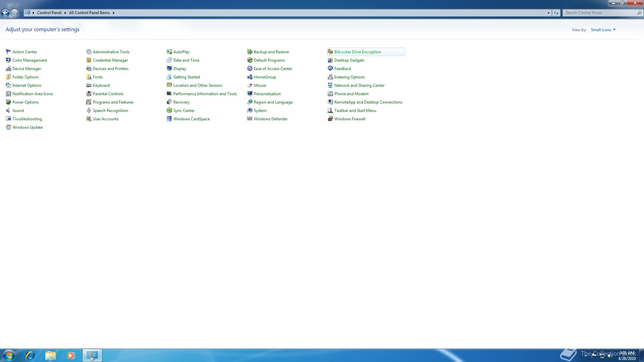Click the Network and Sharing Center icon
644x362 pixels.
click(x=330, y=85)
